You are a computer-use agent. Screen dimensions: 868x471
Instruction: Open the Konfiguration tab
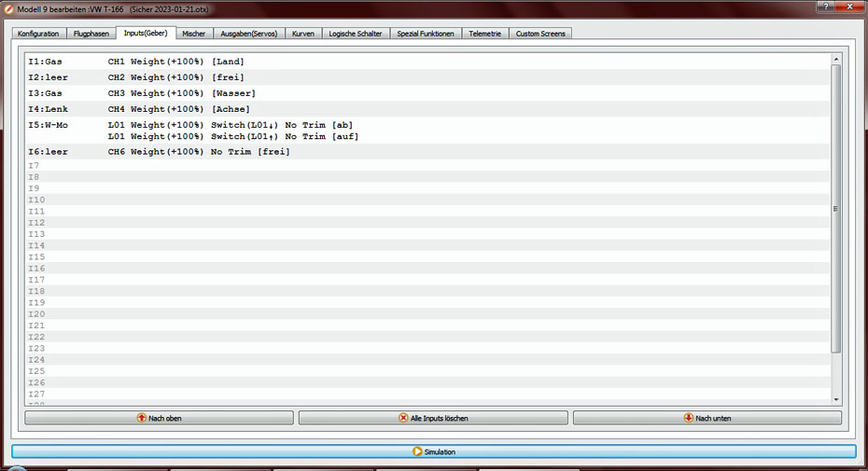tap(38, 34)
